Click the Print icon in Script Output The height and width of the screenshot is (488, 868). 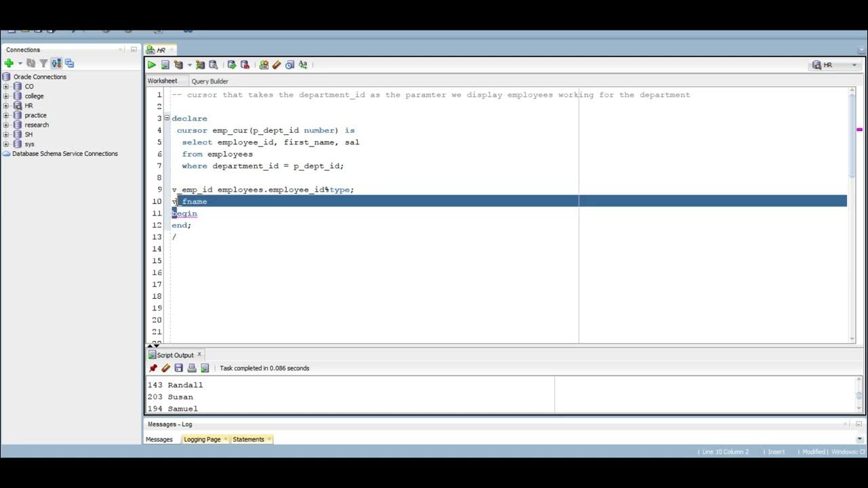click(191, 368)
